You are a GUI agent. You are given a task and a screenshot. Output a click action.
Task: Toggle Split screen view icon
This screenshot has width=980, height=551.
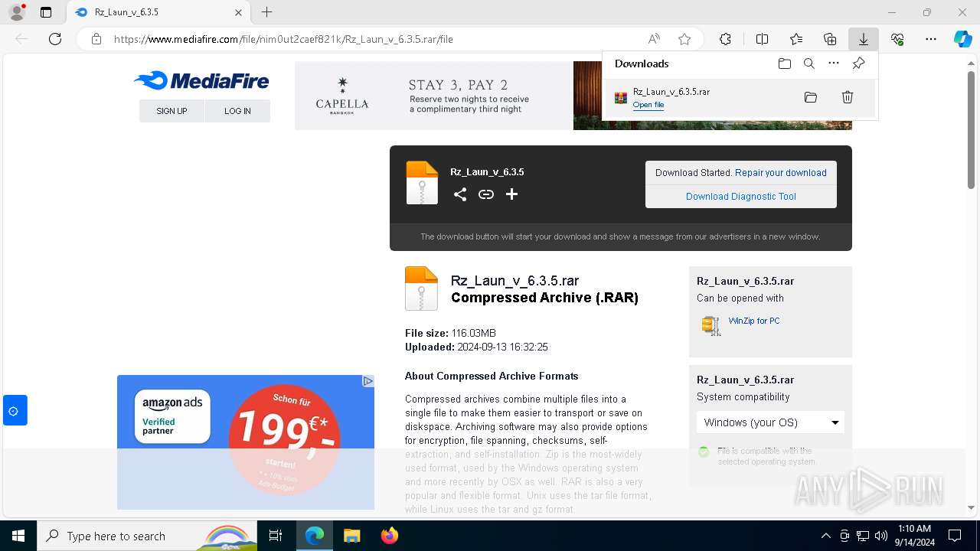[x=762, y=39]
